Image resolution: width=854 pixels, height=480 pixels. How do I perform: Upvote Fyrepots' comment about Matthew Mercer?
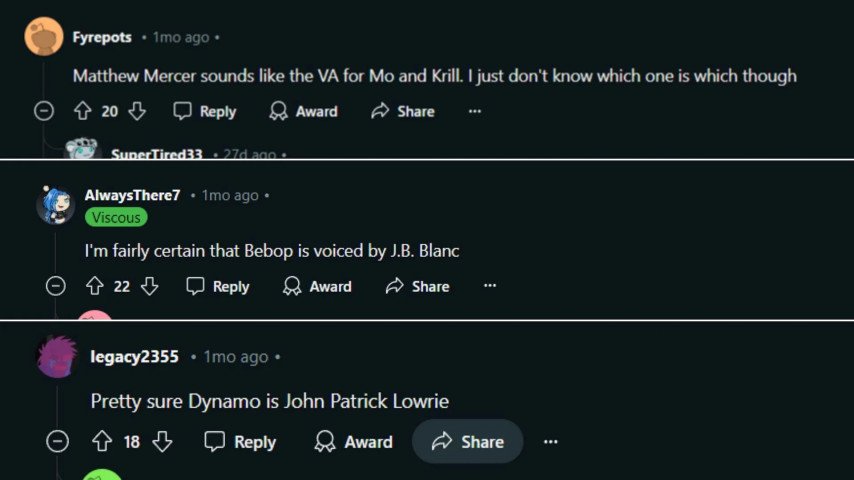(83, 111)
